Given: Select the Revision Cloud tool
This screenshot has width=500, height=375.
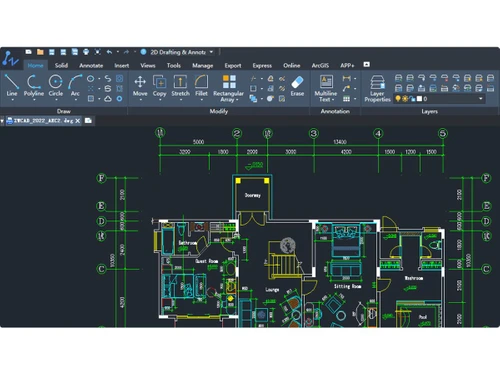Looking at the screenshot, I should [108, 99].
